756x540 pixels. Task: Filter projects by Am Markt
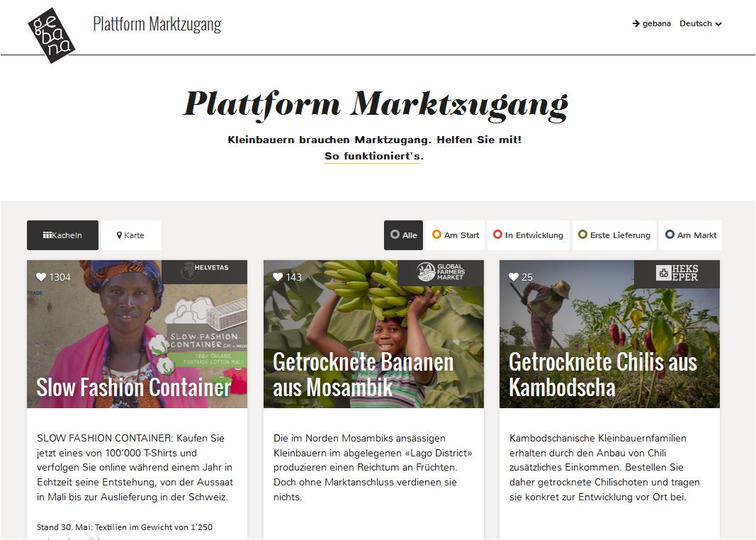690,235
